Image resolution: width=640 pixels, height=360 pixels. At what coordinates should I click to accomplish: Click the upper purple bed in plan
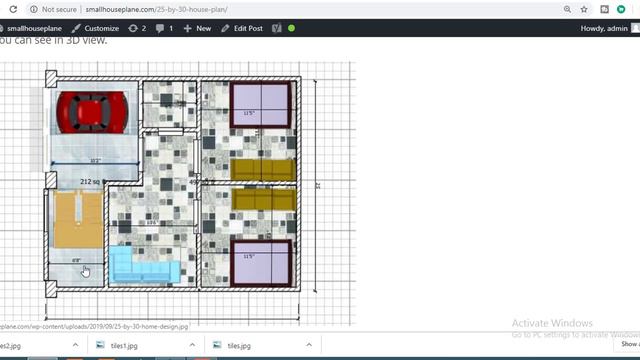pyautogui.click(x=261, y=104)
